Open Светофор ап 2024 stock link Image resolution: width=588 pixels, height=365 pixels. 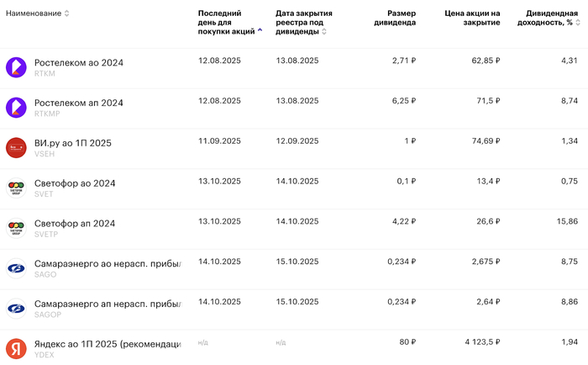[x=74, y=223]
